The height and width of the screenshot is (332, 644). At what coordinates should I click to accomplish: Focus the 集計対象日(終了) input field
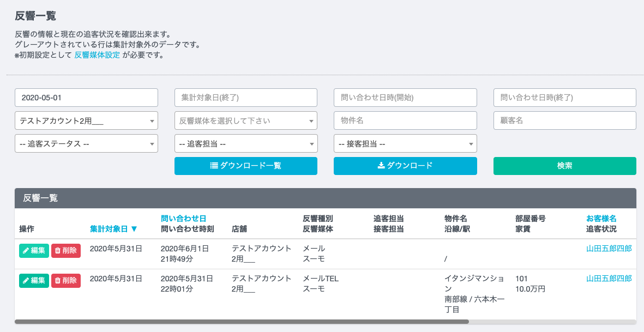(x=245, y=98)
